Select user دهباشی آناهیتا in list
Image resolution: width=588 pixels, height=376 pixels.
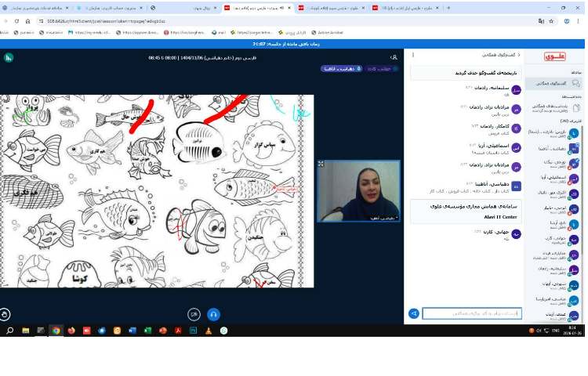click(x=554, y=149)
